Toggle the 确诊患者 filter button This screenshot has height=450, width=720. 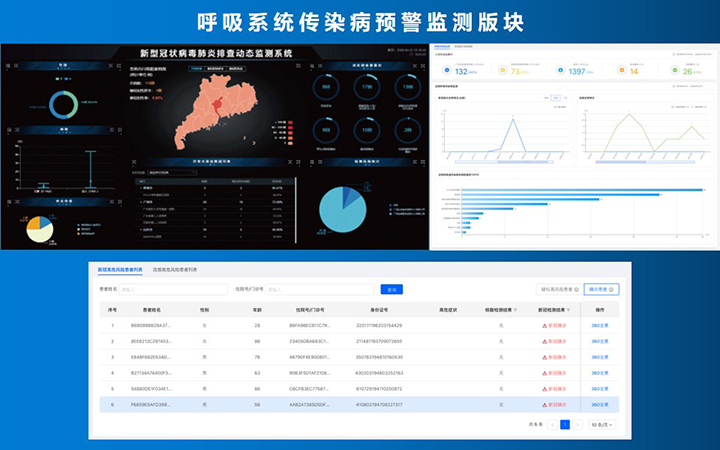601,289
